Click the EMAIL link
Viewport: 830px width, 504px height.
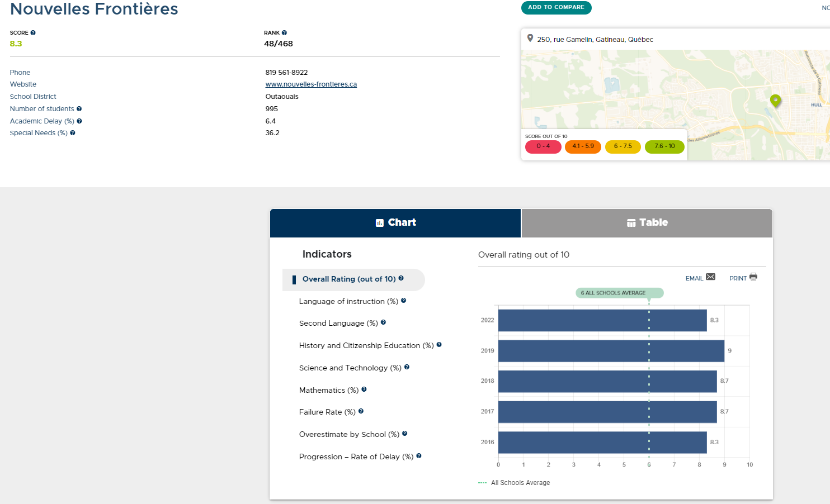[694, 278]
